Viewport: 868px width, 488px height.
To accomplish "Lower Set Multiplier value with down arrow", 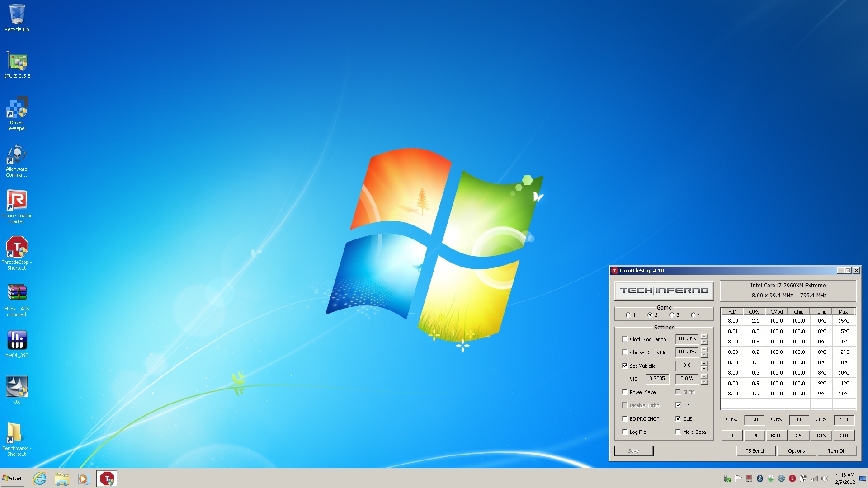I will 704,368.
